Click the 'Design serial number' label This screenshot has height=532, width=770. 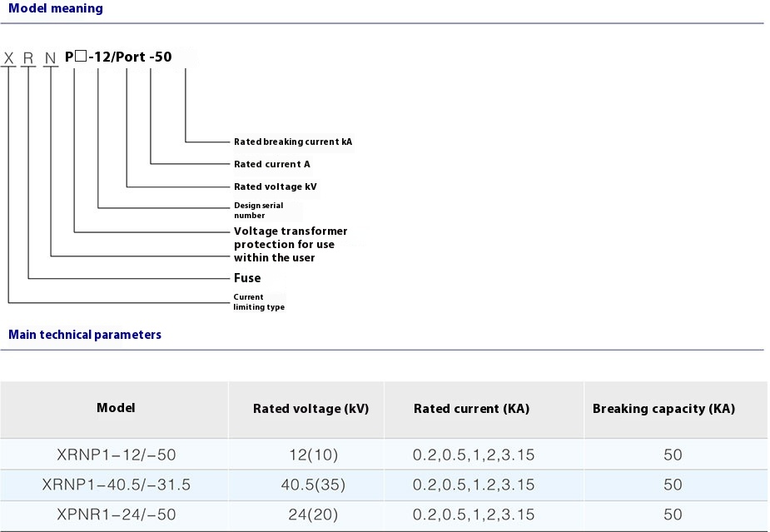[x=257, y=210]
